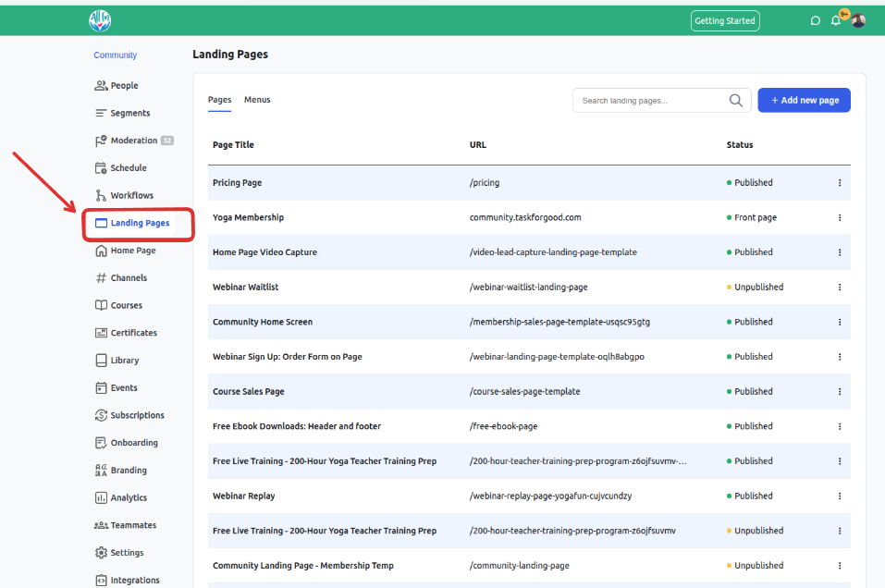885x588 pixels.
Task: Open three-dot menu for Webinar Waitlist
Action: pos(840,288)
